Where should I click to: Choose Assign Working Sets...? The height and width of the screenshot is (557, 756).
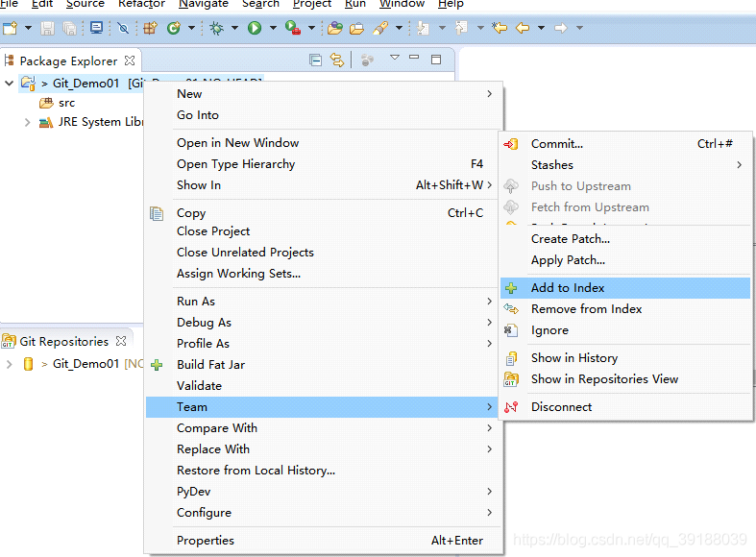pos(324,274)
